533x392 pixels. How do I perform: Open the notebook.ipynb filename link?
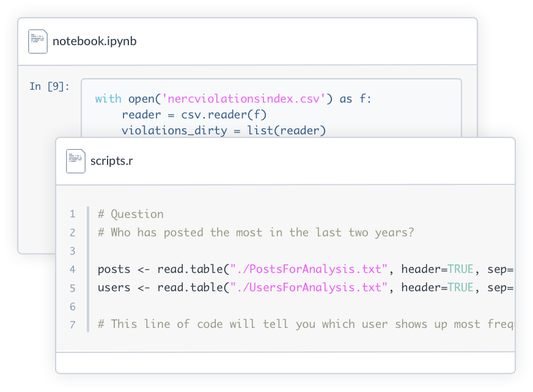click(94, 42)
